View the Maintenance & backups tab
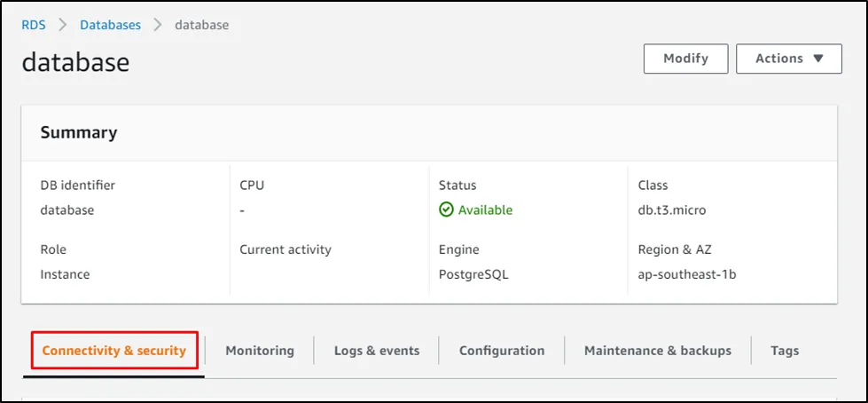Image resolution: width=868 pixels, height=403 pixels. click(657, 351)
